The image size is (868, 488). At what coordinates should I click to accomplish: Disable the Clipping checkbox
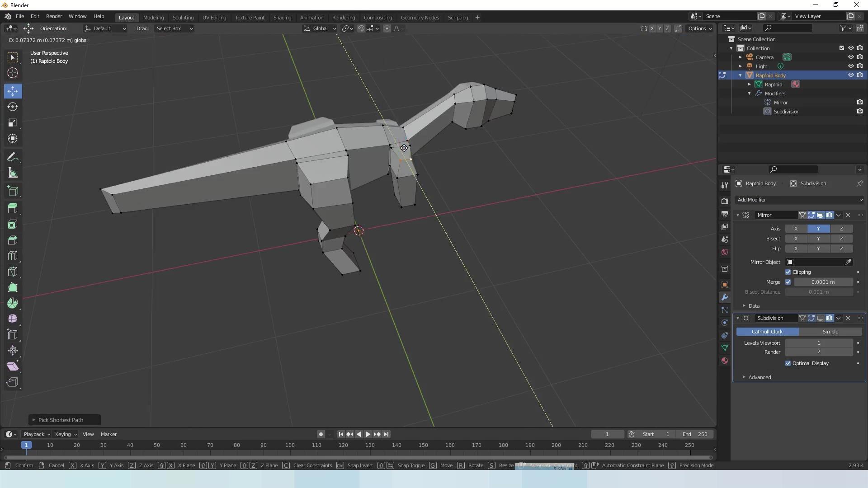pos(788,272)
